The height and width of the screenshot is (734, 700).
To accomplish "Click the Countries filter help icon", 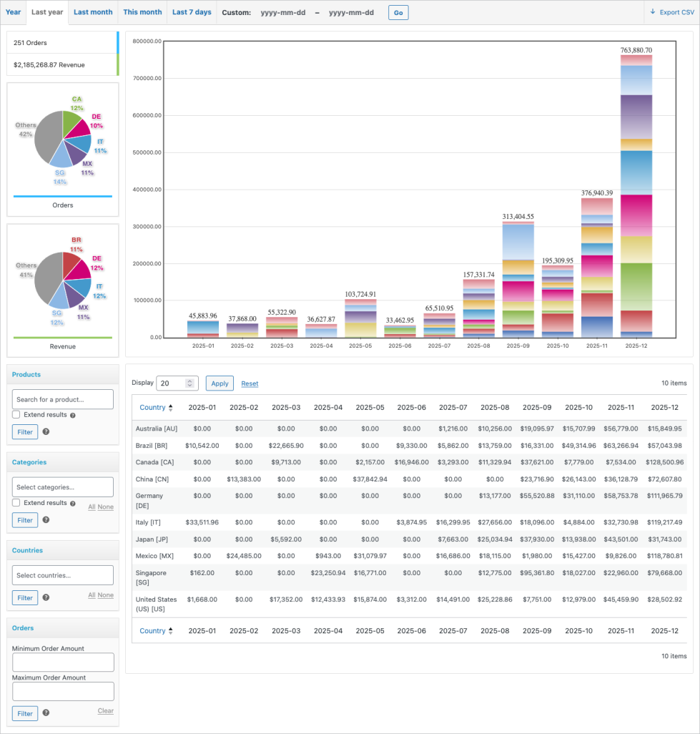I will click(x=46, y=597).
